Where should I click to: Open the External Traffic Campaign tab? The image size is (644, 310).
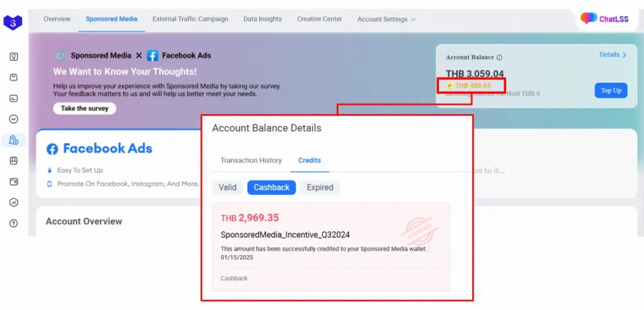coord(190,19)
